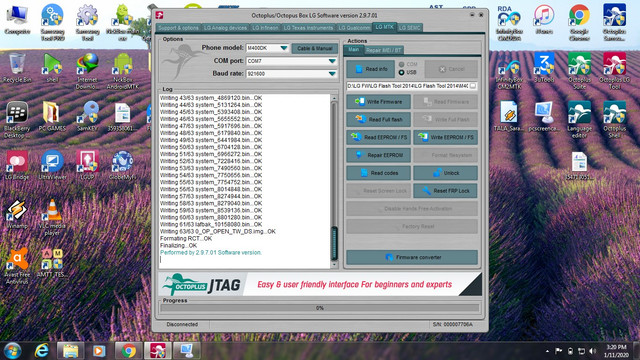
Task: Open the TALA_Sara desktop file icon
Action: click(509, 116)
